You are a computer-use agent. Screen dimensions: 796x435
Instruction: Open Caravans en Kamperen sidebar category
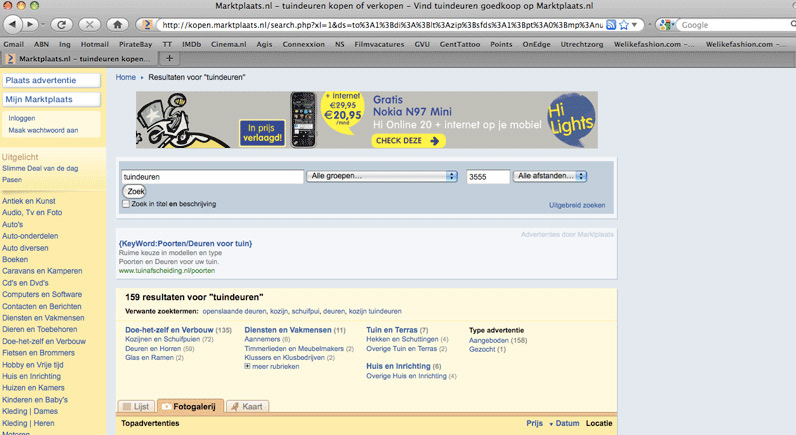point(42,271)
